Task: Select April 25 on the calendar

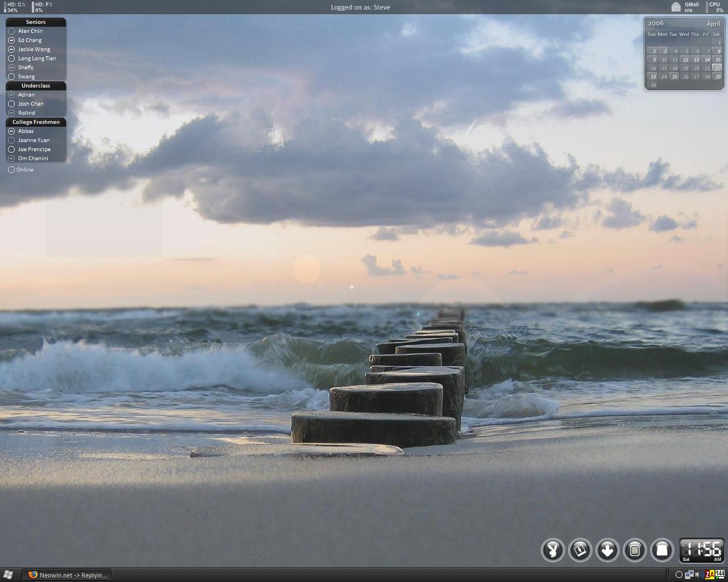Action: click(x=675, y=77)
